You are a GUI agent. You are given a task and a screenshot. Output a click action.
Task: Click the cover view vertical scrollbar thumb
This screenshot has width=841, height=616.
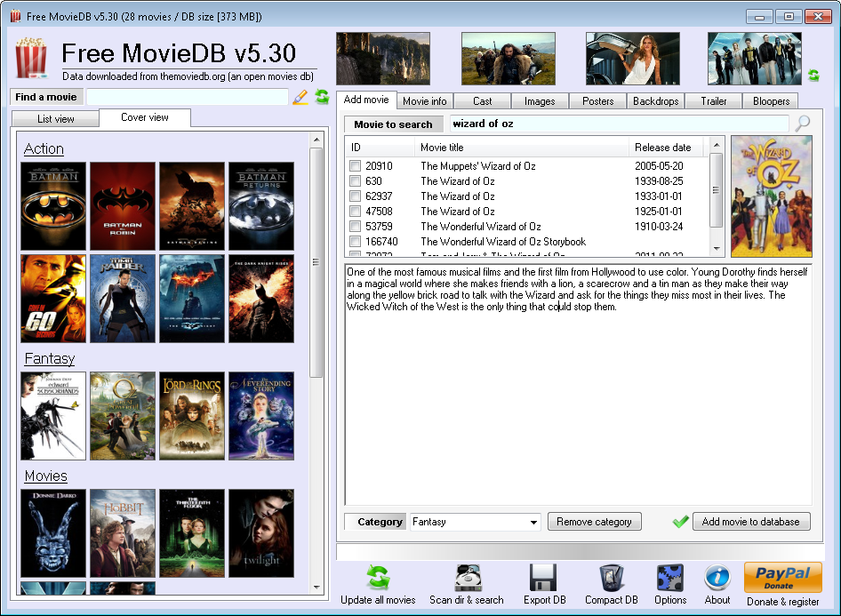[x=316, y=263]
